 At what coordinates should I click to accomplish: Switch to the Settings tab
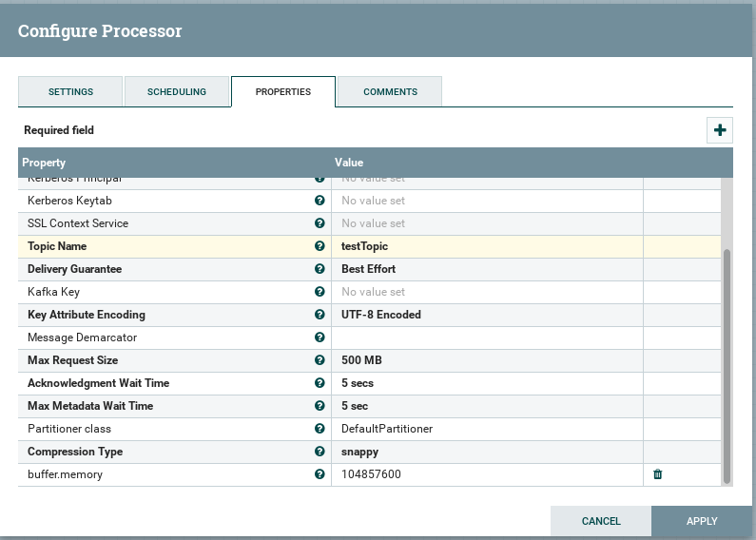pyautogui.click(x=70, y=91)
